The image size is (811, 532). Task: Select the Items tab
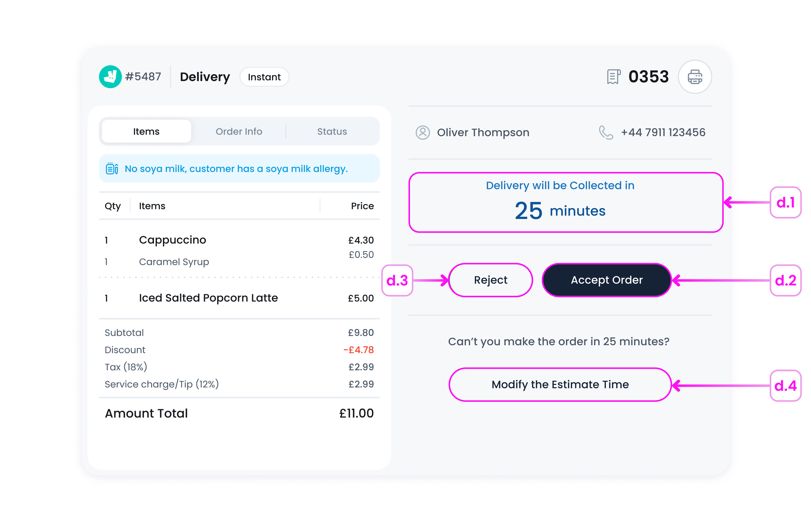tap(146, 132)
